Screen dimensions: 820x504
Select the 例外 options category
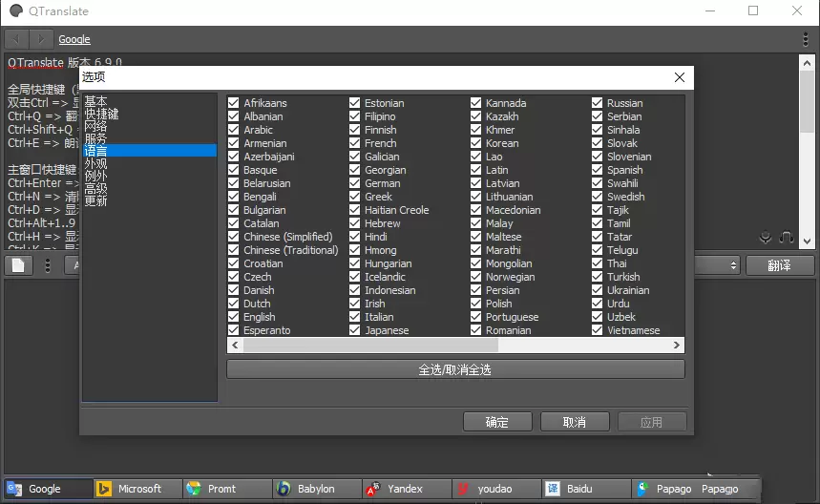(x=149, y=176)
